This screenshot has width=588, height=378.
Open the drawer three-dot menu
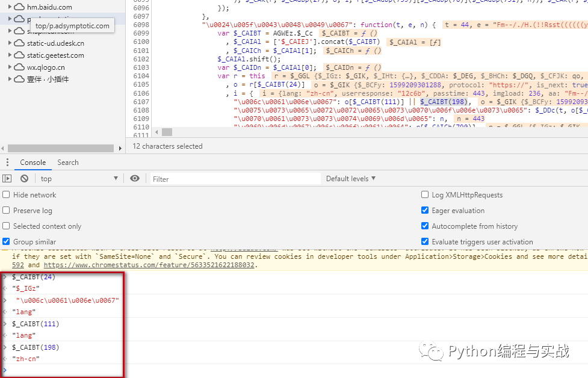7,163
